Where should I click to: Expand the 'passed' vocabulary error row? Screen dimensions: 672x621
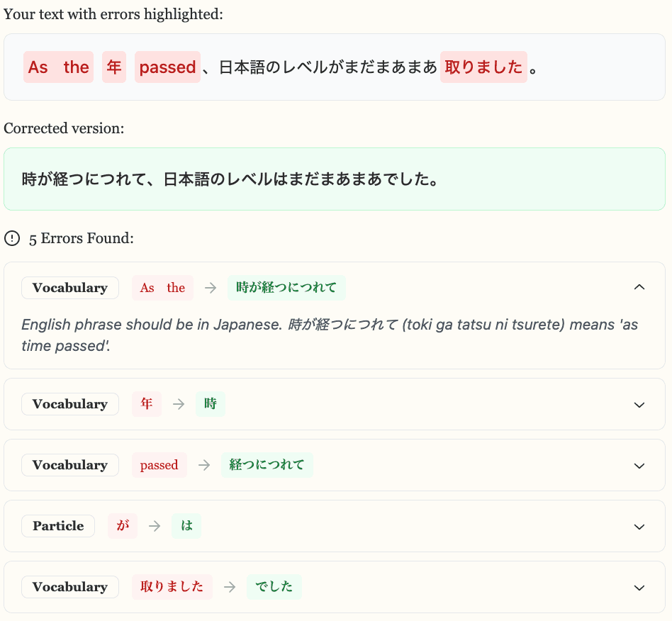[639, 465]
